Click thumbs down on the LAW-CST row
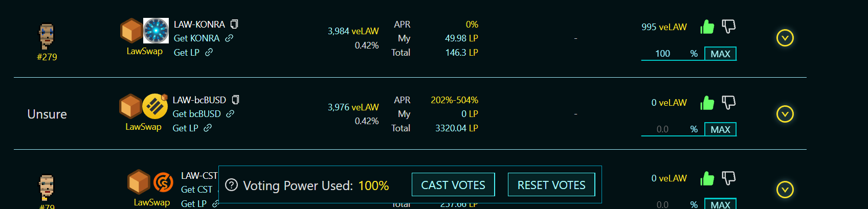Image resolution: width=868 pixels, height=209 pixels. point(728,178)
